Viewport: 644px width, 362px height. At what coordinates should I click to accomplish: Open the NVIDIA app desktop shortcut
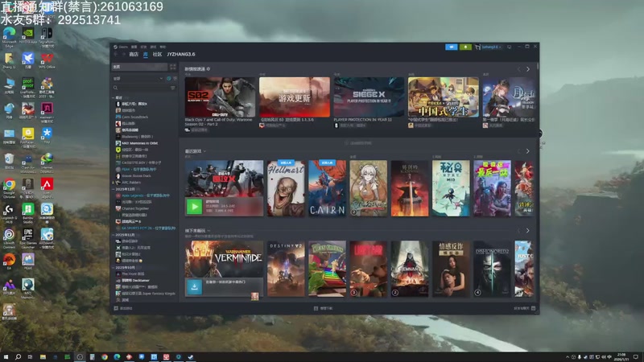tap(27, 35)
